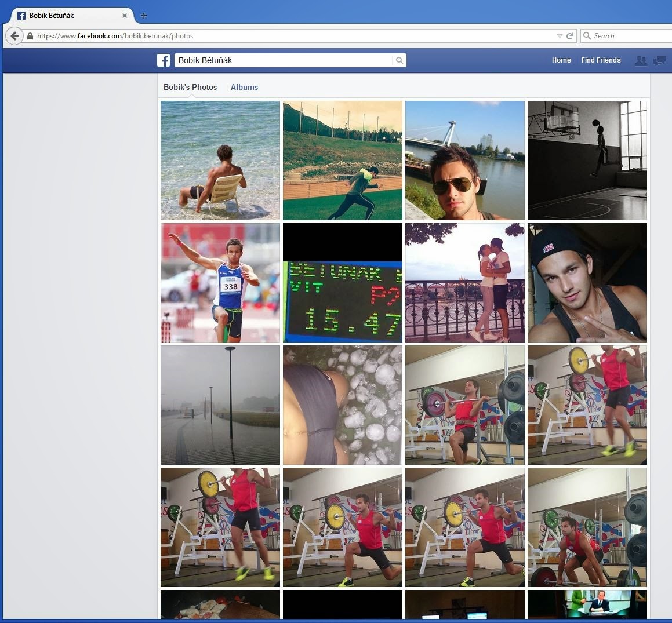Open sunglasses selfie by the river bridge
Image resolution: width=672 pixels, height=623 pixels.
tap(465, 161)
